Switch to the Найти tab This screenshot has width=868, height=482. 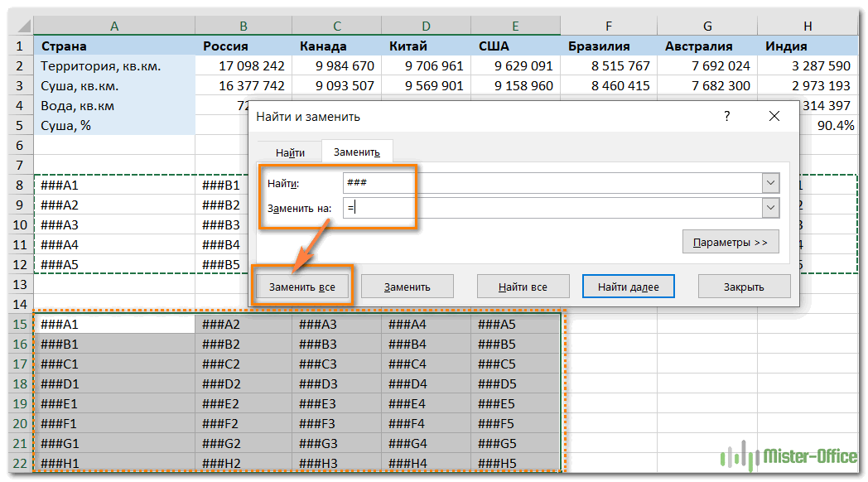click(290, 152)
